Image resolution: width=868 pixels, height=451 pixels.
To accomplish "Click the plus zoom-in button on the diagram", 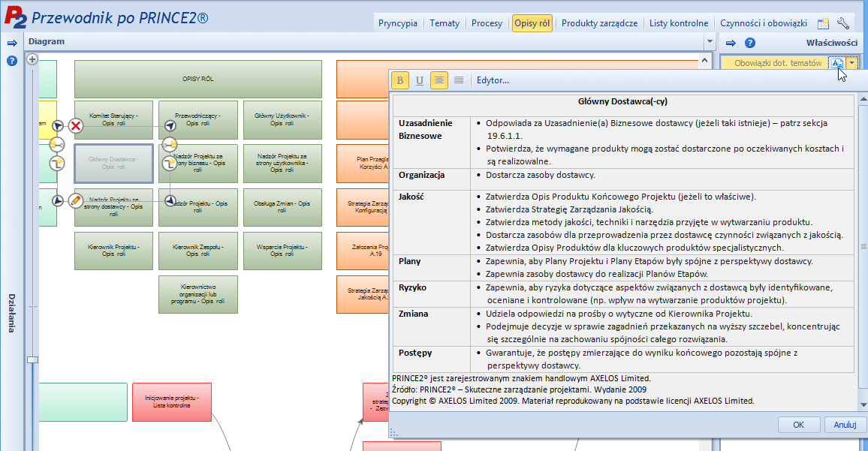I will (x=32, y=59).
